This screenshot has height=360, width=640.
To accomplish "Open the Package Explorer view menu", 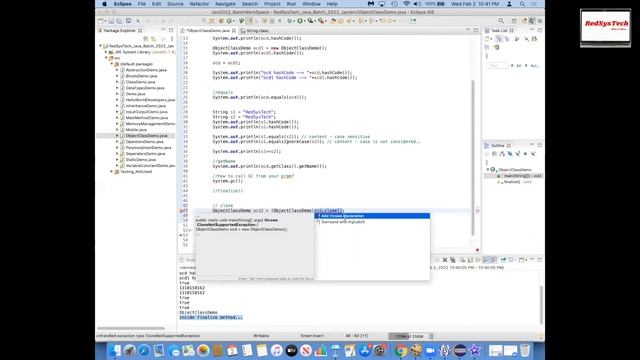I will 172,39.
